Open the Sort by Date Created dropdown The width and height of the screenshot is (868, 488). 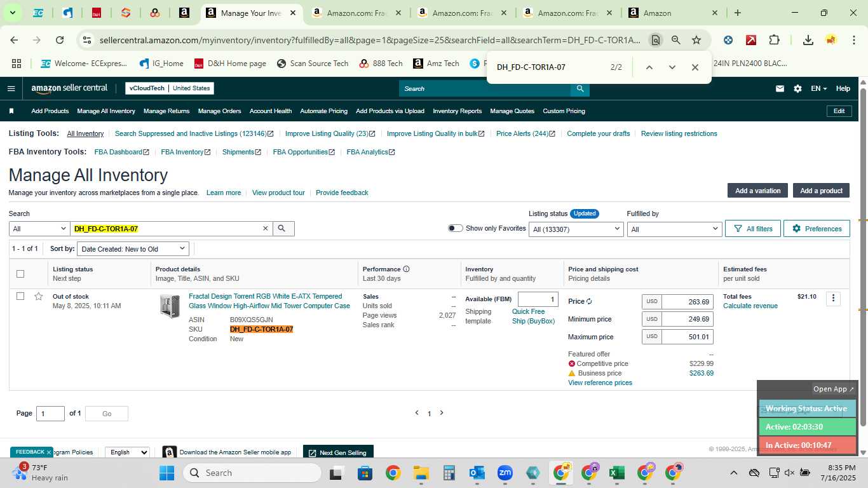click(x=133, y=249)
